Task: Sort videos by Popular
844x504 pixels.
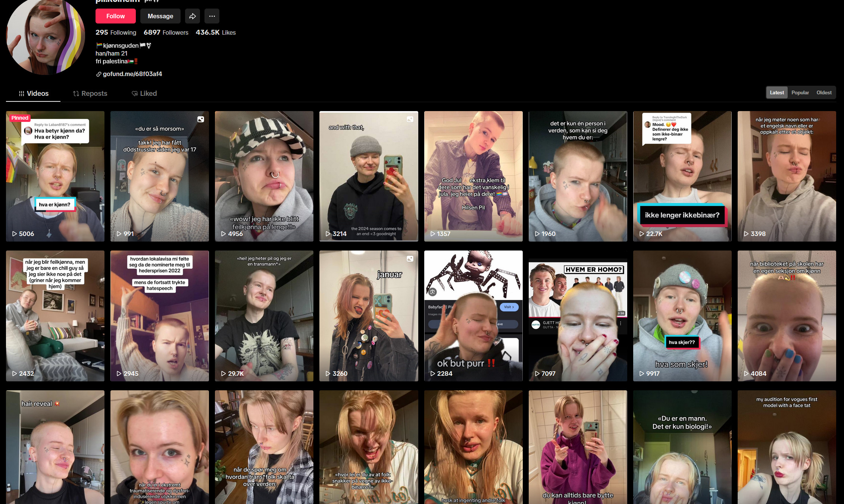Action: click(800, 92)
